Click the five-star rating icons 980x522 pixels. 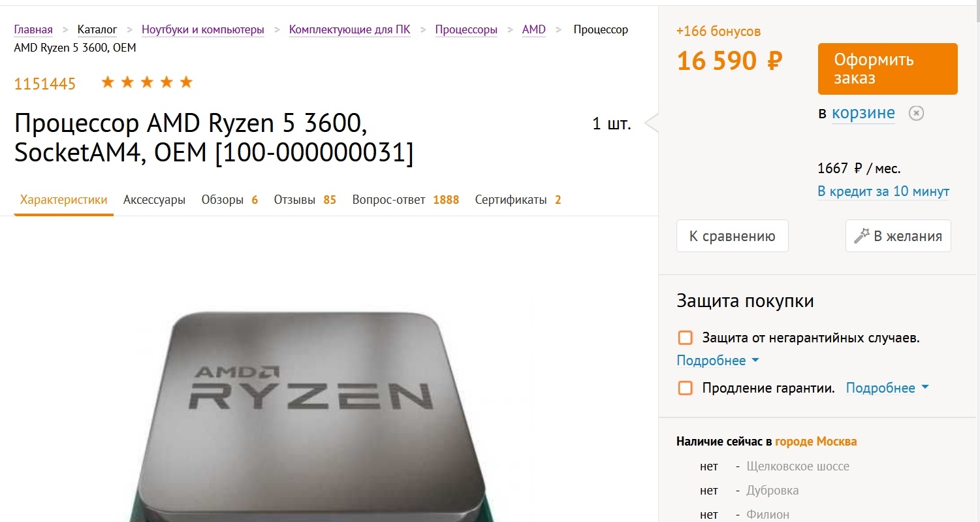(x=147, y=82)
